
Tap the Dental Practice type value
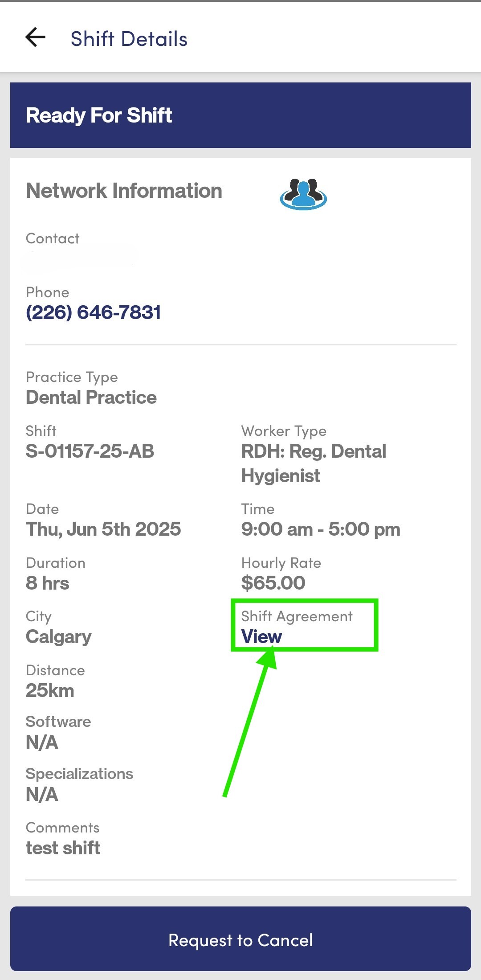[91, 398]
